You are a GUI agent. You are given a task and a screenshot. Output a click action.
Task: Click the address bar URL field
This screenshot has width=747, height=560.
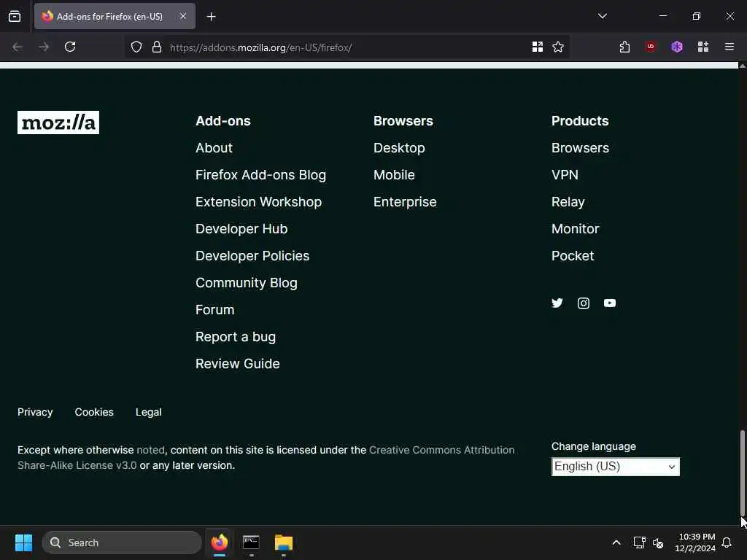(347, 47)
